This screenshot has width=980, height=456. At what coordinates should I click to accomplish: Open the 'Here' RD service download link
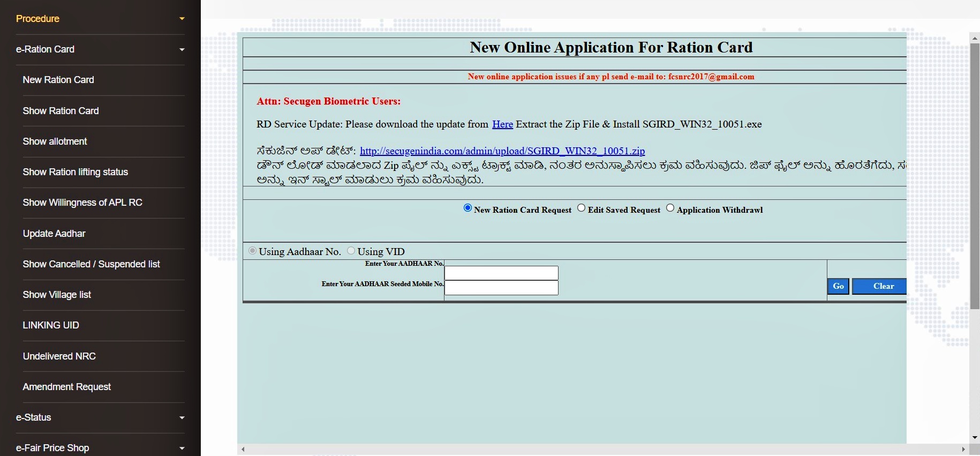point(502,124)
